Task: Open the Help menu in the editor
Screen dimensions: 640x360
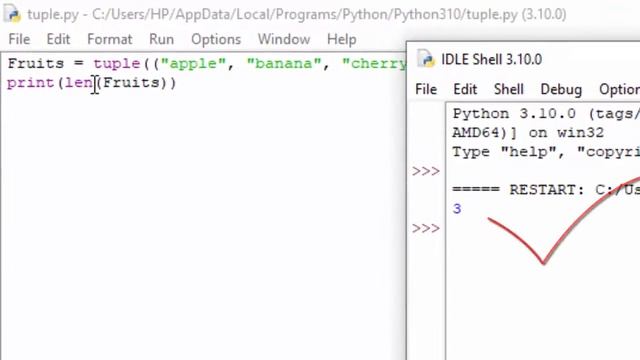Action: coord(342,40)
